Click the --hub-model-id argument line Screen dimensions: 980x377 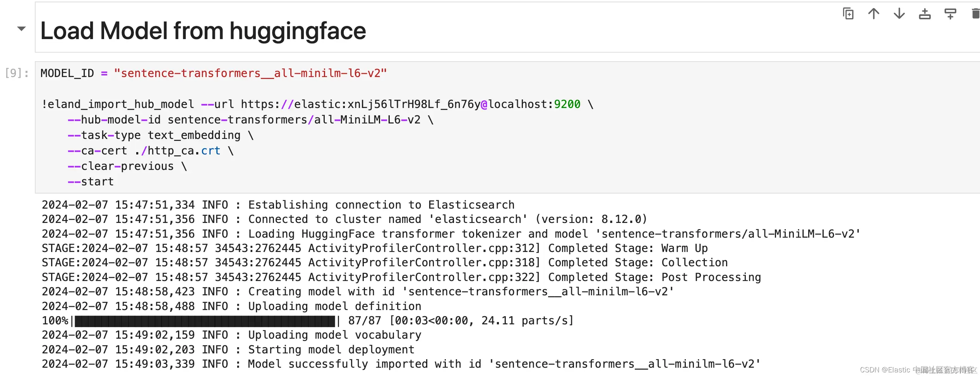pos(250,120)
